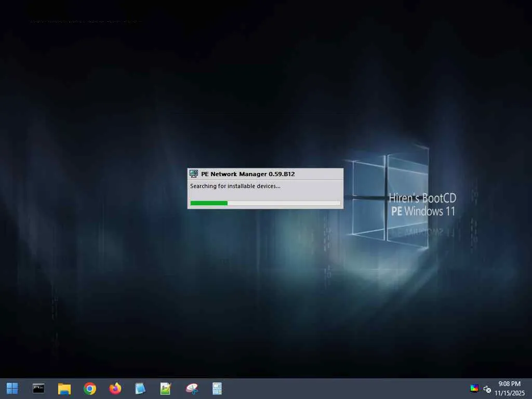Launch Command Prompt from the taskbar

point(38,389)
